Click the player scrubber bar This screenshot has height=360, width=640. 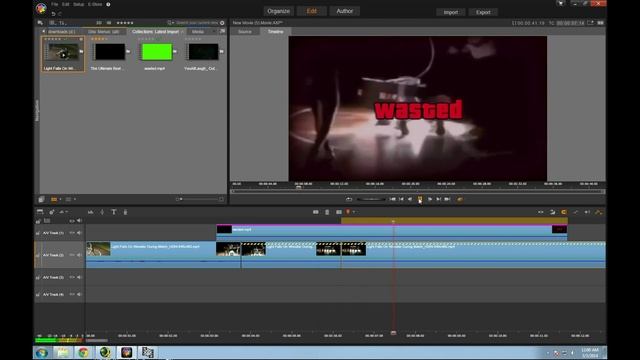coord(417,191)
